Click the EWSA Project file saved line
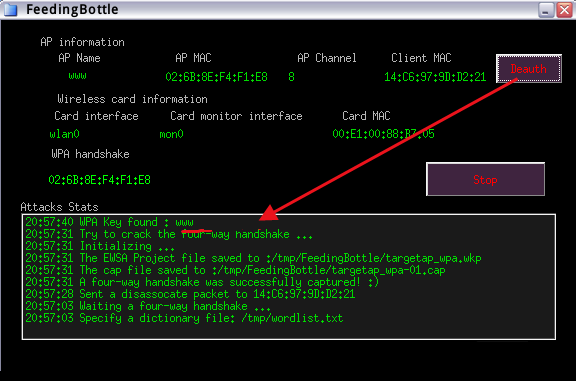 [253, 258]
